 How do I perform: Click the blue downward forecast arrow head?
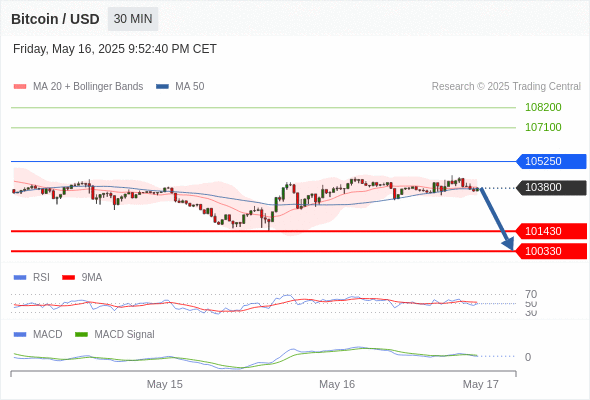(508, 244)
